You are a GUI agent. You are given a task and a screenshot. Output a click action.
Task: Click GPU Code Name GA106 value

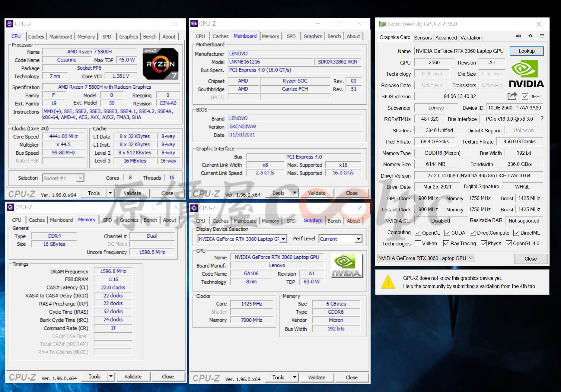[251, 273]
